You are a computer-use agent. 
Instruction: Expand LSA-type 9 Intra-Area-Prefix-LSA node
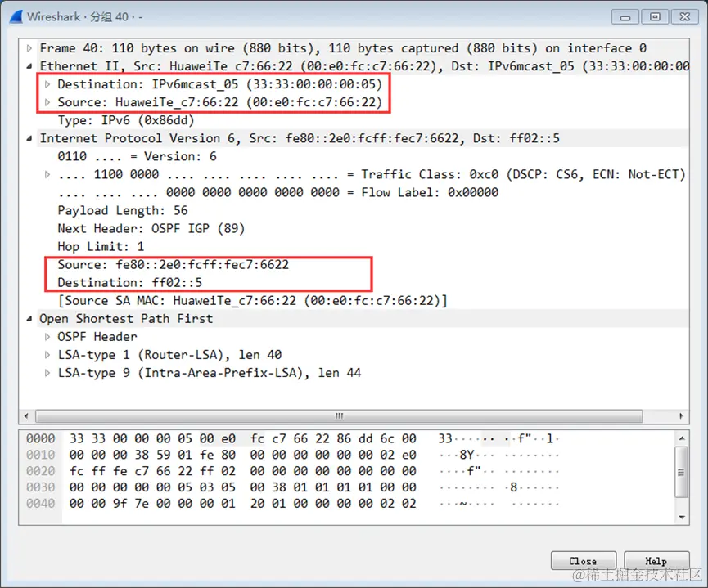[47, 373]
